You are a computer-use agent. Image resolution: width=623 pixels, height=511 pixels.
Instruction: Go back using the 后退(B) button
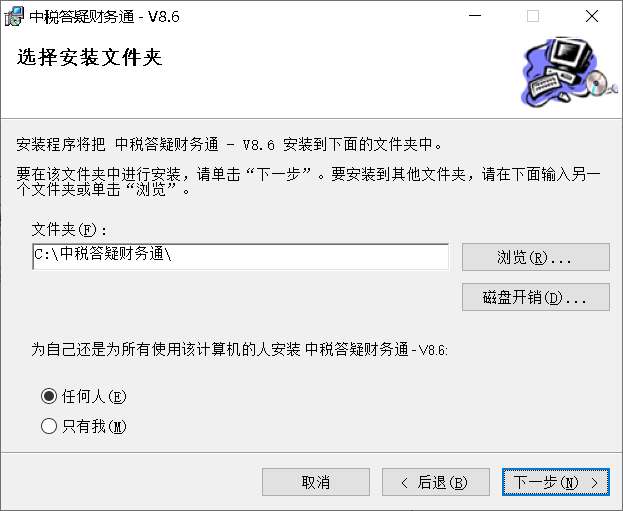coord(436,482)
